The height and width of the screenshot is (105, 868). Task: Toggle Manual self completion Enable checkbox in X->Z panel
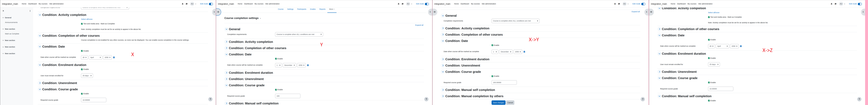click(709, 101)
